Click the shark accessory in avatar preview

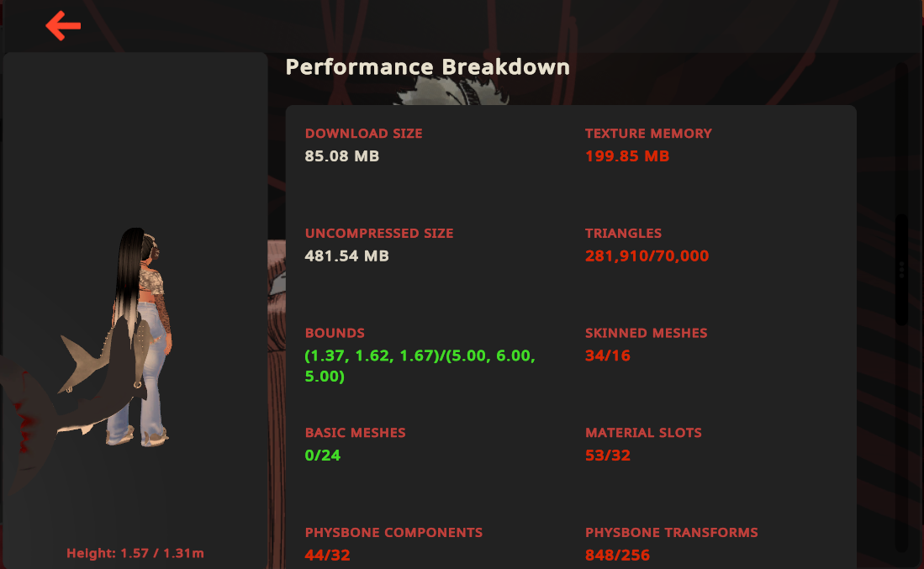[104, 373]
